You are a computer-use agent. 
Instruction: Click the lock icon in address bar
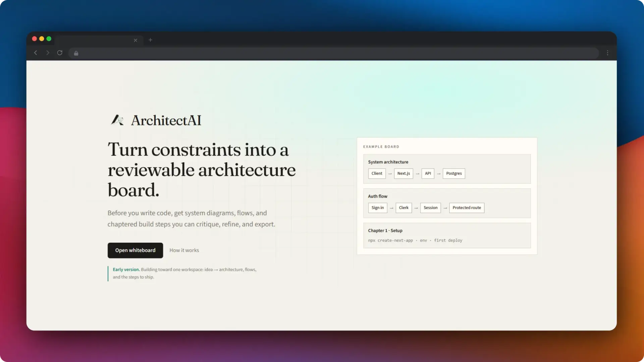tap(76, 53)
